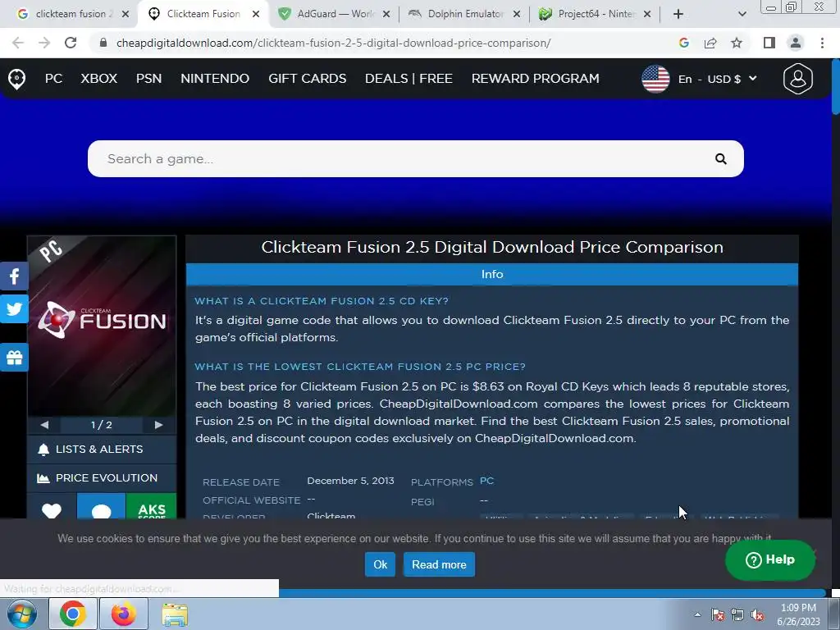
Task: Accept cookies with the Ok button
Action: tap(380, 564)
